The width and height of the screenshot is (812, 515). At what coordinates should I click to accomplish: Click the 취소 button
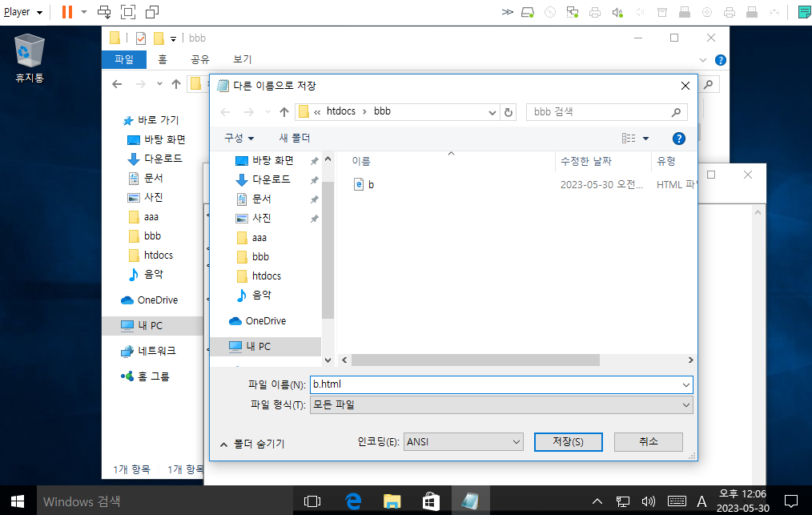[649, 442]
